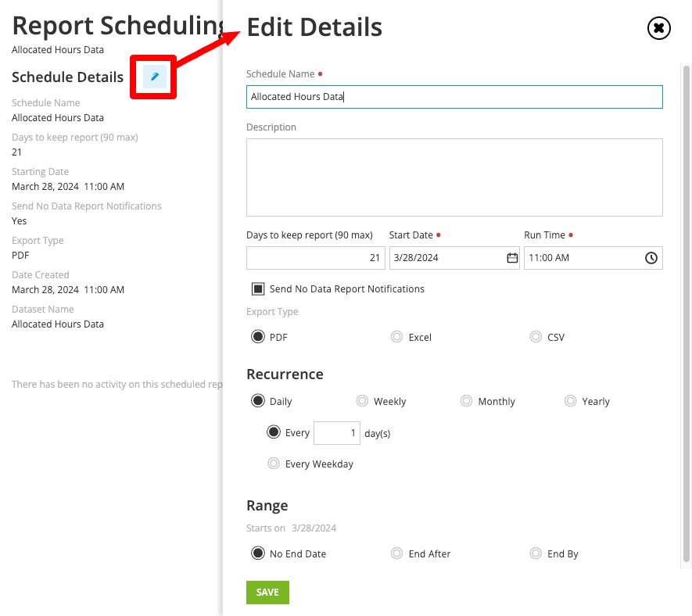
Task: Click the Days to keep report field
Action: [x=316, y=258]
